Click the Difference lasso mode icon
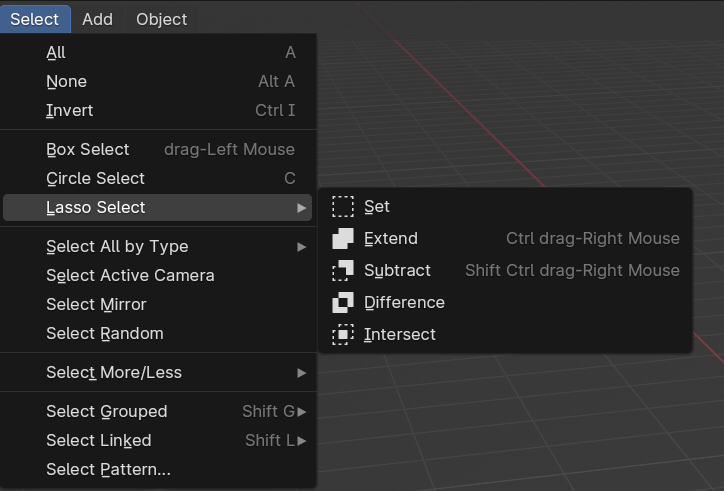 coord(343,303)
